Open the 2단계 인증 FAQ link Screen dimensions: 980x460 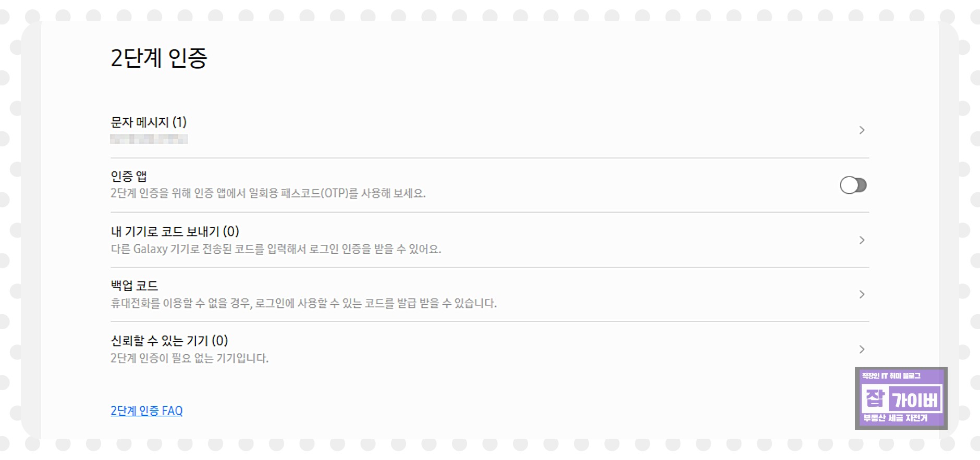tap(146, 411)
